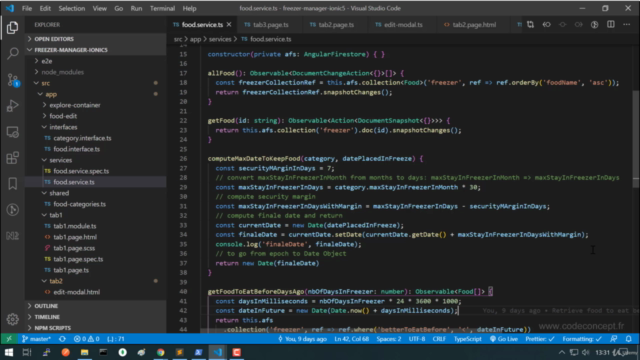Click the editor vertical scrollbar
Viewport: 640px width, 360px height.
tap(636, 139)
